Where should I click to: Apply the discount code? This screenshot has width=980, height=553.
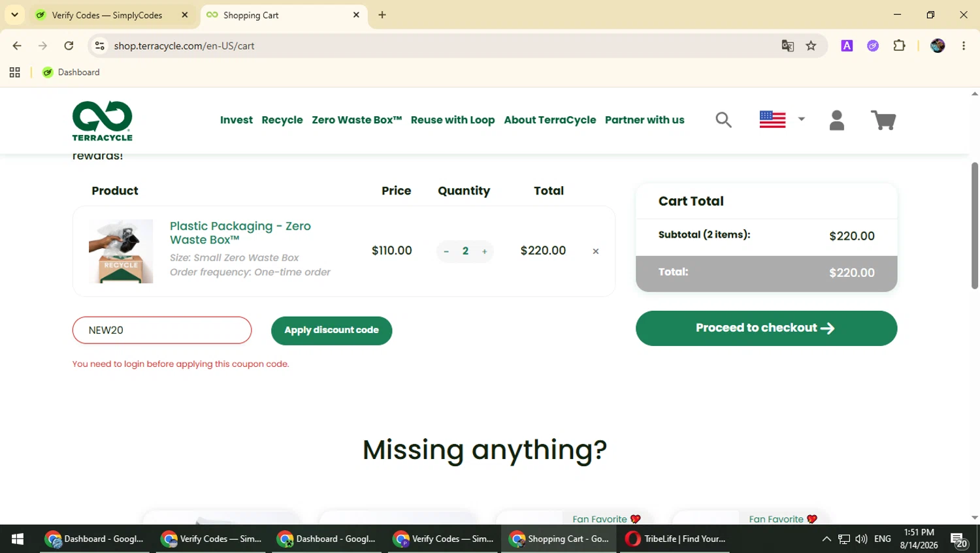click(x=332, y=330)
